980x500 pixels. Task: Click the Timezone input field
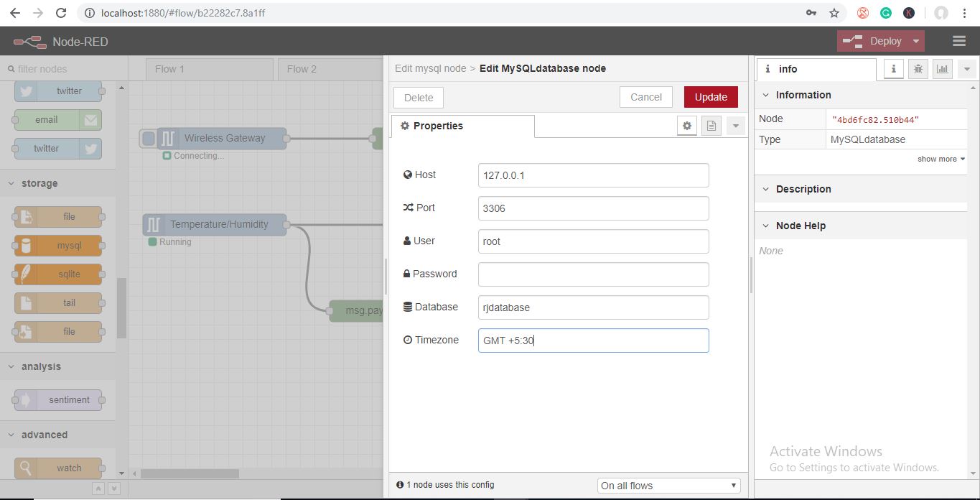(x=593, y=341)
